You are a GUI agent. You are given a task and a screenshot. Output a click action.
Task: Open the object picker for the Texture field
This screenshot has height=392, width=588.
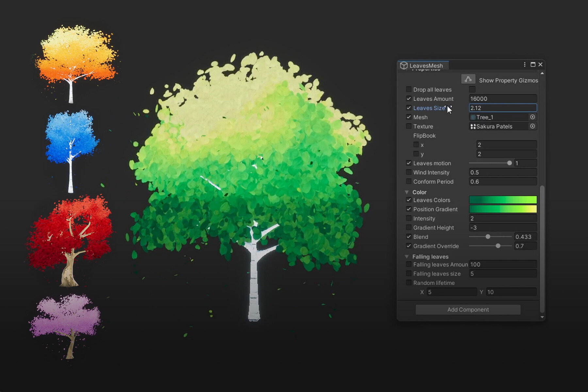532,126
